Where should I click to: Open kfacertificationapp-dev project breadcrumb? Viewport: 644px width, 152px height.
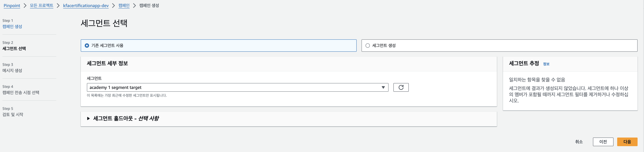click(86, 6)
